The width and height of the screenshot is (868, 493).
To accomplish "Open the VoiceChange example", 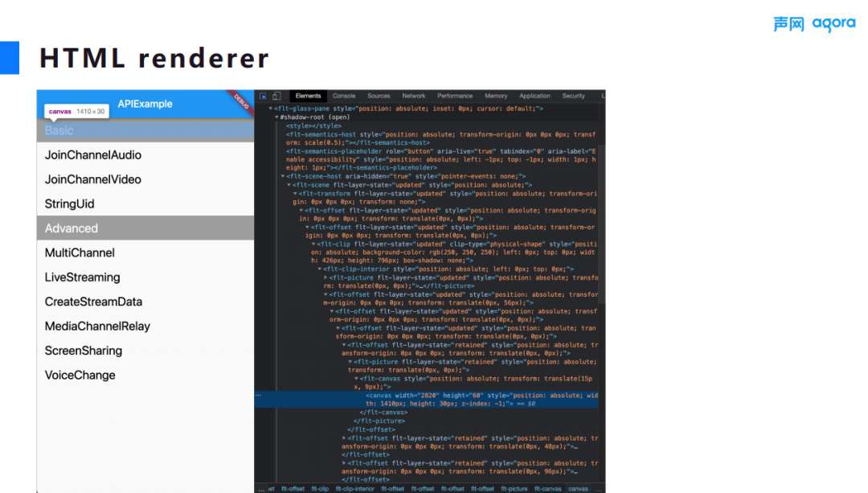I will point(145,375).
